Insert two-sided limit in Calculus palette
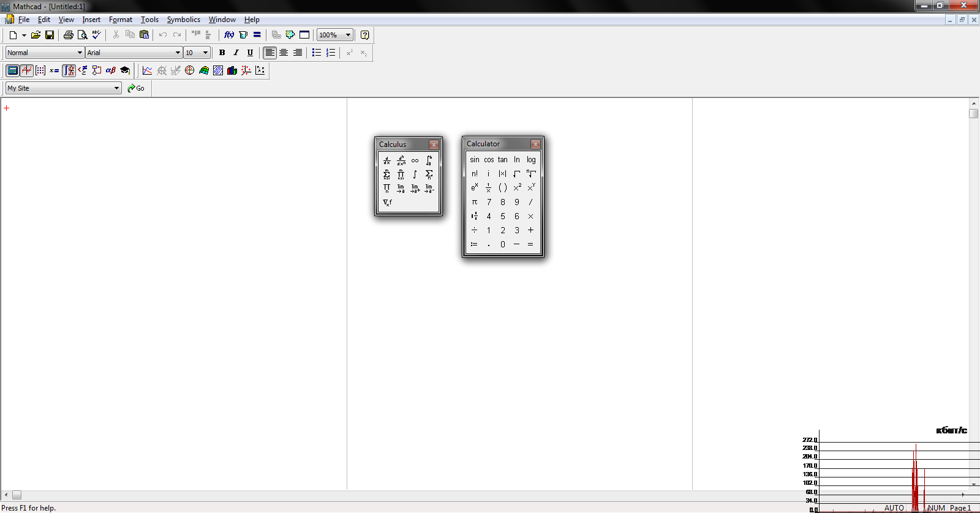 click(x=401, y=189)
